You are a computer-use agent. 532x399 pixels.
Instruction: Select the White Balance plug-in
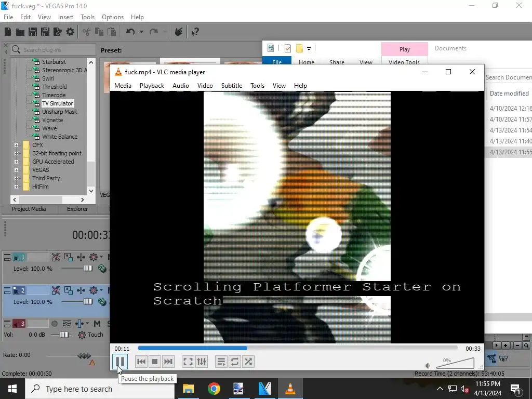[x=60, y=137]
